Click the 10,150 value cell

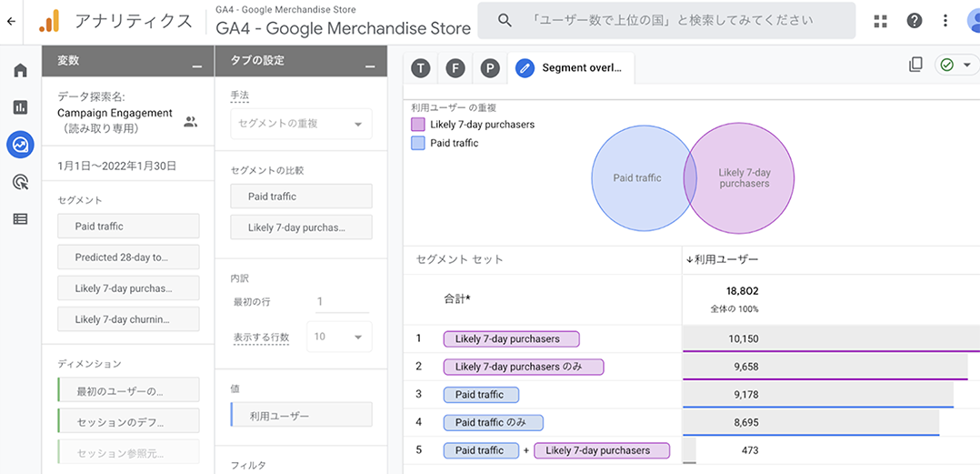[x=743, y=339]
